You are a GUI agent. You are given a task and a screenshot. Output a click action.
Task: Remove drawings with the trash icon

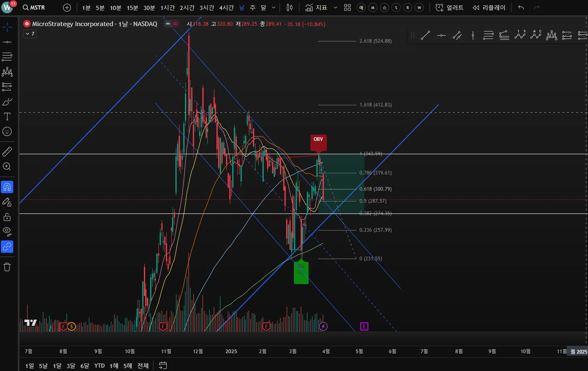[7, 267]
